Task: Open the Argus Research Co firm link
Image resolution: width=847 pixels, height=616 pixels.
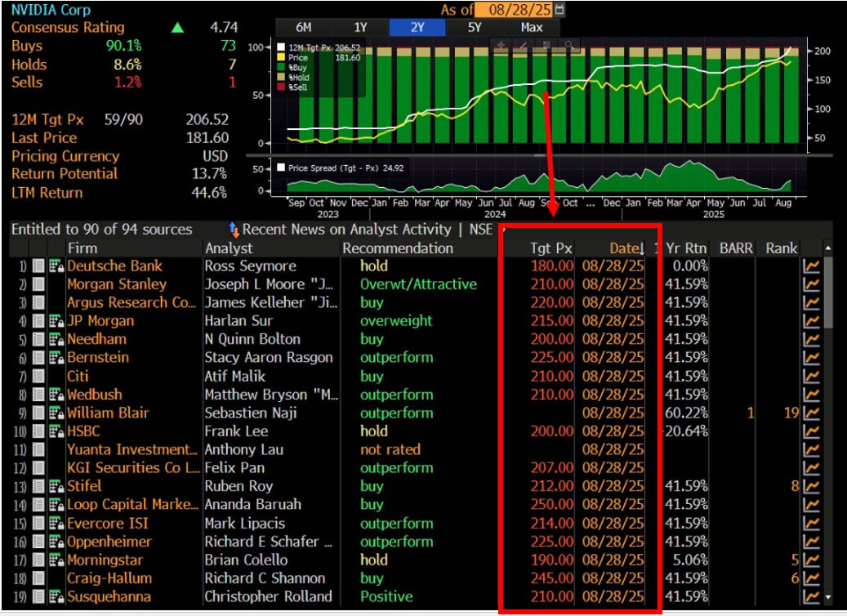Action: [x=132, y=302]
